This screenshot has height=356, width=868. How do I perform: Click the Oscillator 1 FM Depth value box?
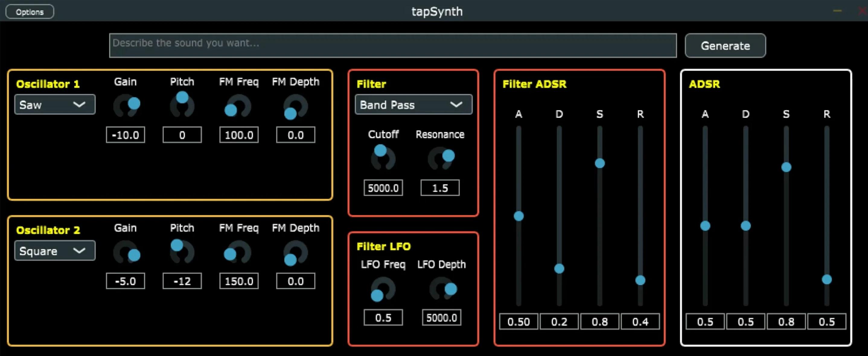(x=295, y=134)
